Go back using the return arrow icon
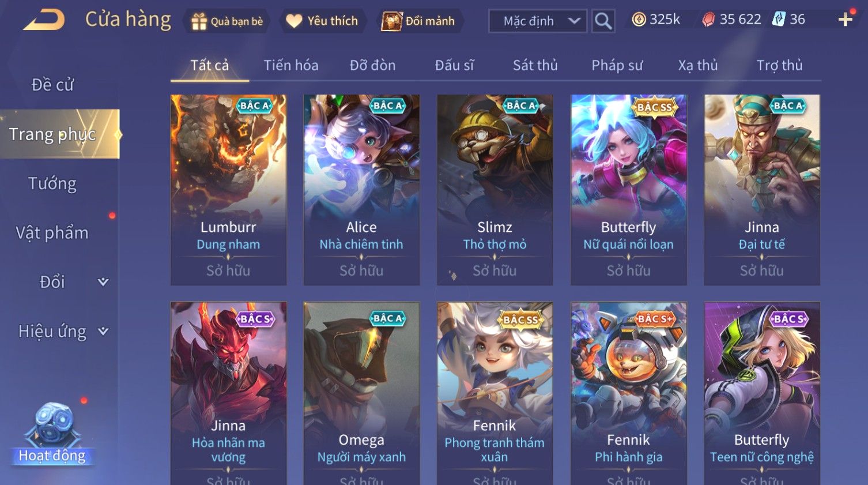The width and height of the screenshot is (868, 485). tap(44, 20)
